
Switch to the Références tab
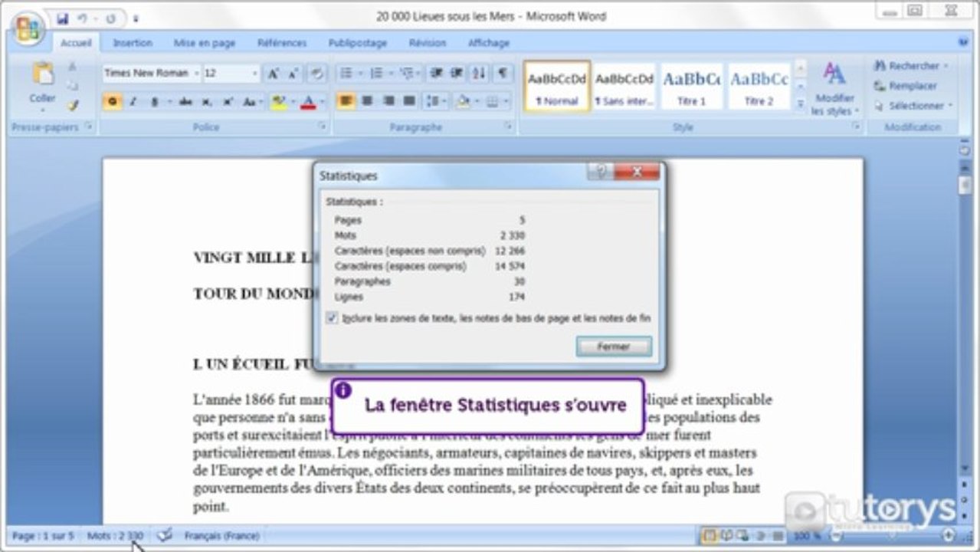pos(282,44)
